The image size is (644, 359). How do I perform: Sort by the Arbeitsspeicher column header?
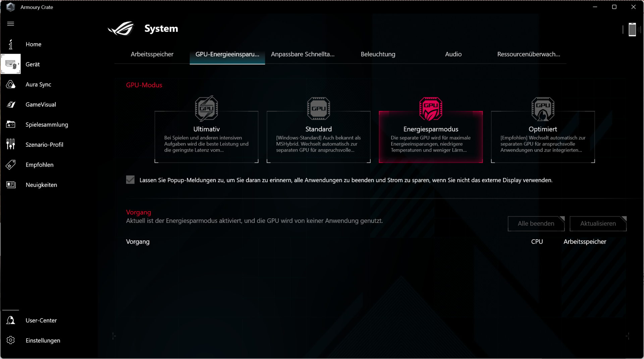coord(585,242)
